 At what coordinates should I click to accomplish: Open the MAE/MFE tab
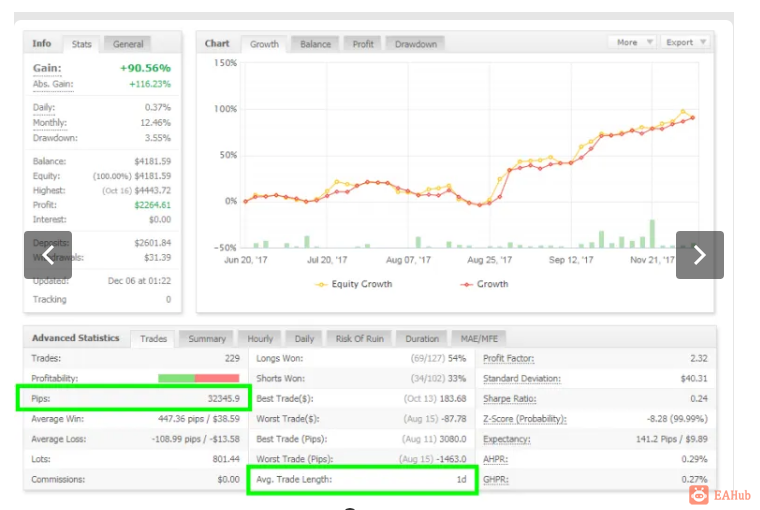[x=479, y=338]
